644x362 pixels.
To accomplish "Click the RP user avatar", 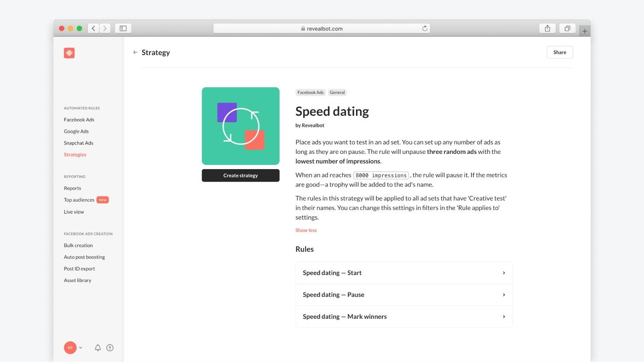I will coord(70,348).
